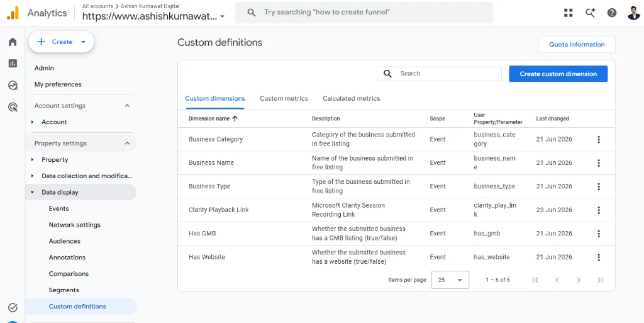The image size is (644, 323).
Task: Focus the custom definitions Search field
Action: 439,74
